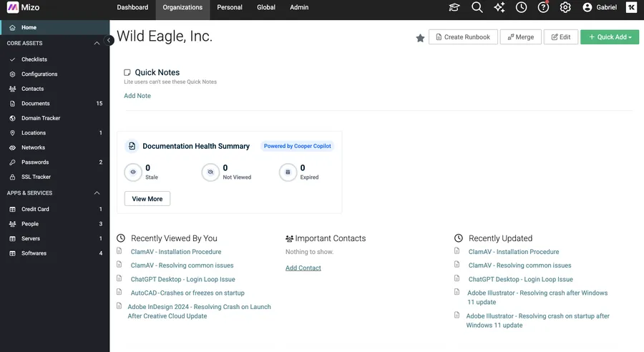The image size is (644, 352).
Task: Click the Quick Notes heading icon
Action: click(127, 72)
